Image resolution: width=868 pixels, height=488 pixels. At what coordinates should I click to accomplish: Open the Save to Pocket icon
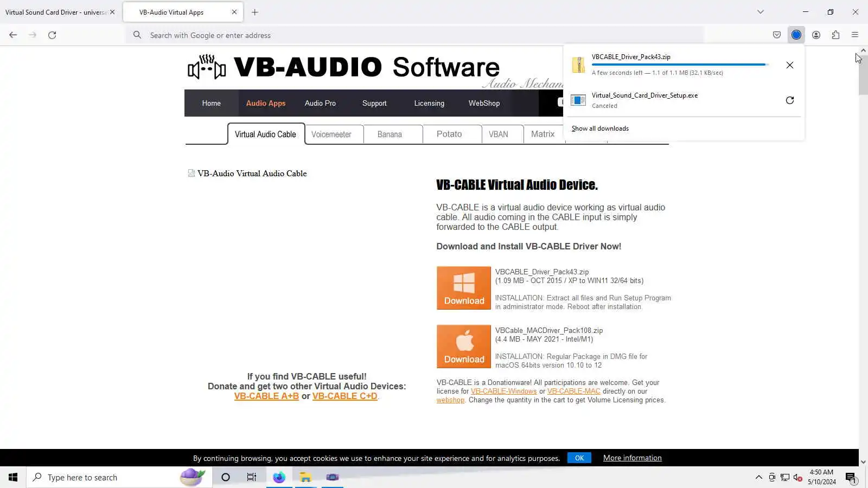[777, 35]
